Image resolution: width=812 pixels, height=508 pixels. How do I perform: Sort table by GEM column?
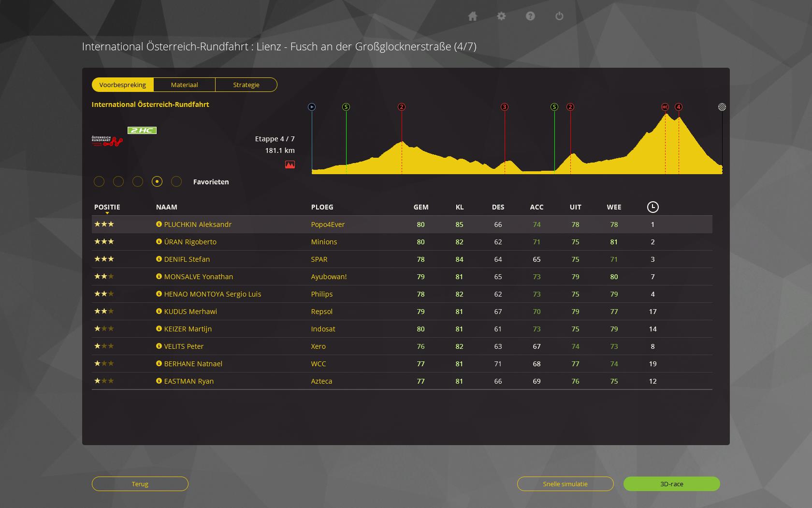pos(421,207)
